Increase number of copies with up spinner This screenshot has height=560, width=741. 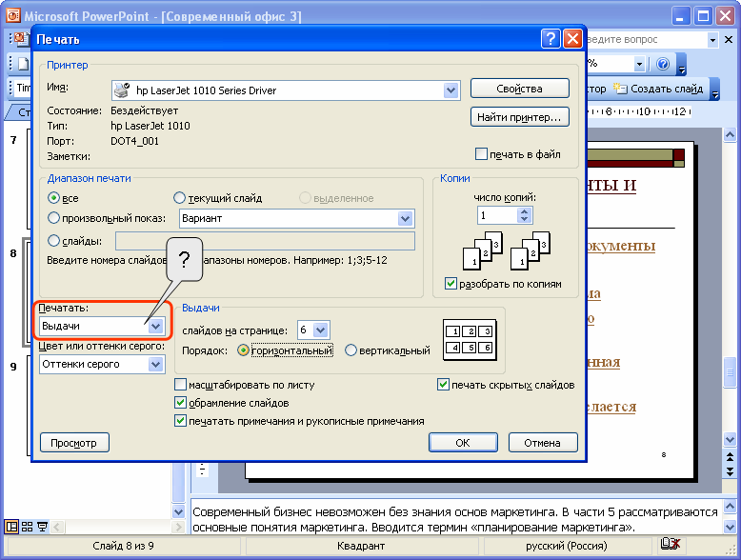(524, 211)
